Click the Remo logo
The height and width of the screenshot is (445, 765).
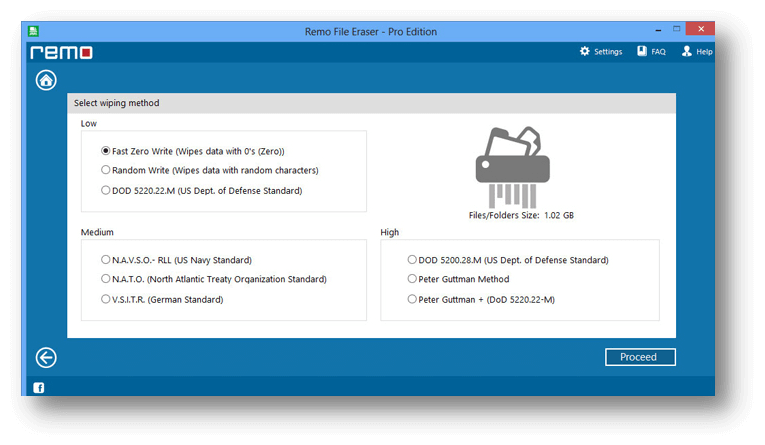click(x=61, y=52)
